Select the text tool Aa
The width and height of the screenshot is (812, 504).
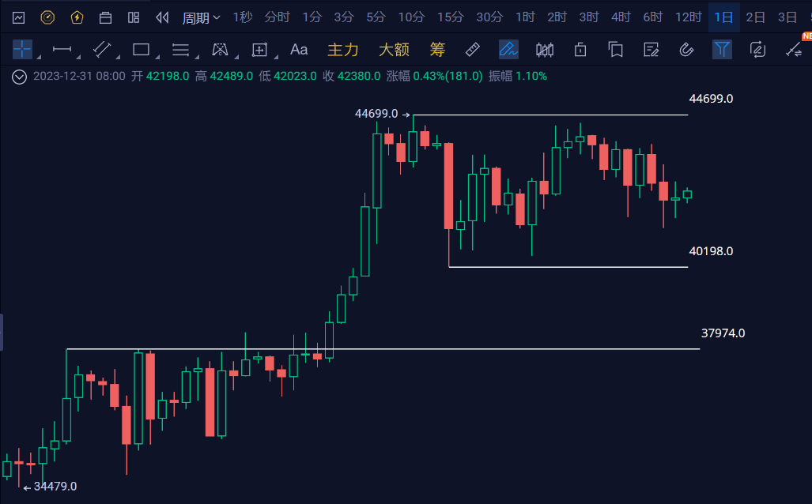[298, 49]
